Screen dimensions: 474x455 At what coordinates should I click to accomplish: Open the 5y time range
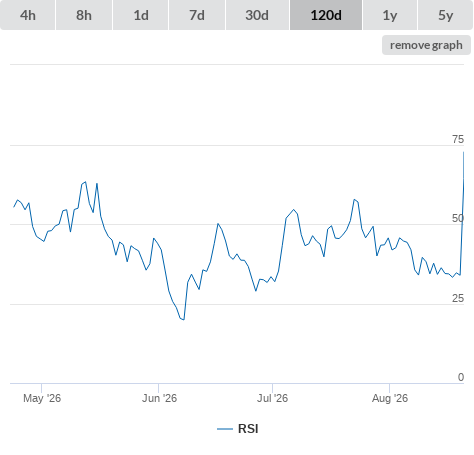coord(446,15)
